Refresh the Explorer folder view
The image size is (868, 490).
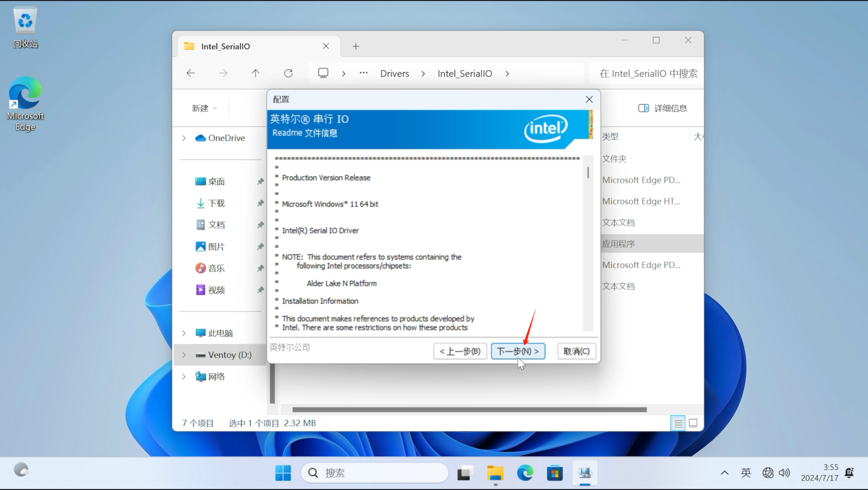point(289,73)
